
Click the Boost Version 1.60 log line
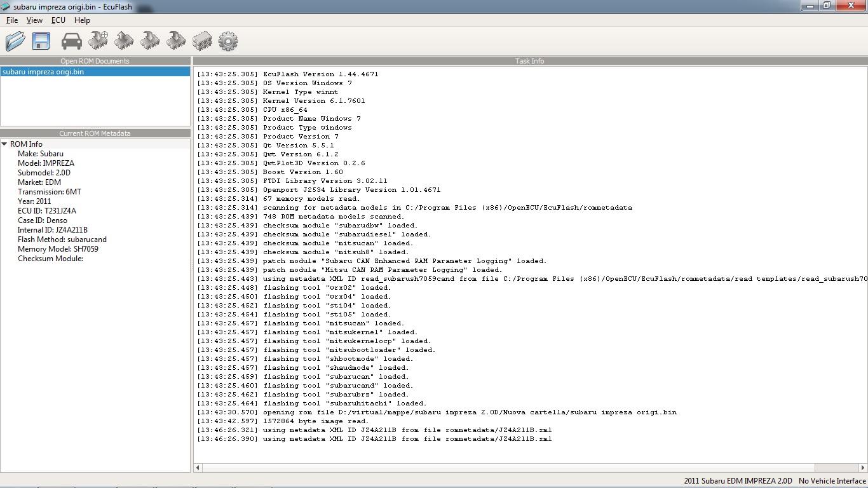[x=270, y=172]
